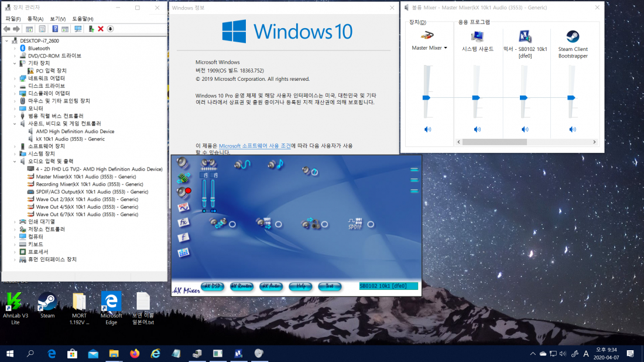Open Firefox from the Windows taskbar
This screenshot has width=644, height=362.
135,353
